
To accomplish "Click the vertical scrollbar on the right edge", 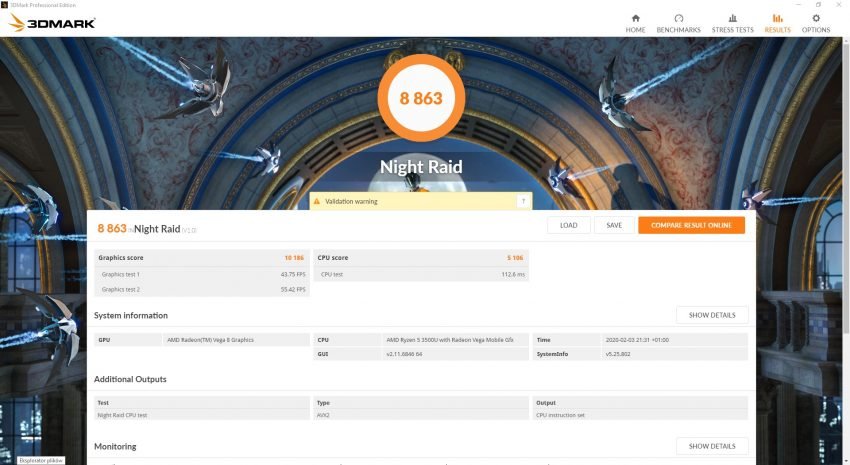I will pyautogui.click(x=846, y=249).
